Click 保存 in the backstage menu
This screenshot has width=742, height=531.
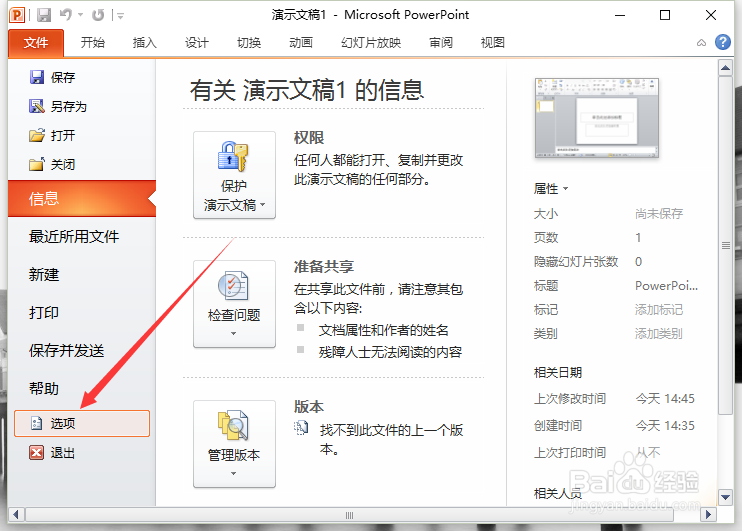53,77
